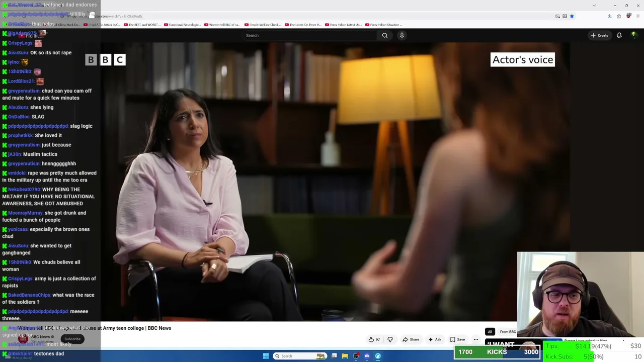Open 'The Latest On Perez H...' bookmark
This screenshot has height=362, width=644.
click(x=302, y=25)
